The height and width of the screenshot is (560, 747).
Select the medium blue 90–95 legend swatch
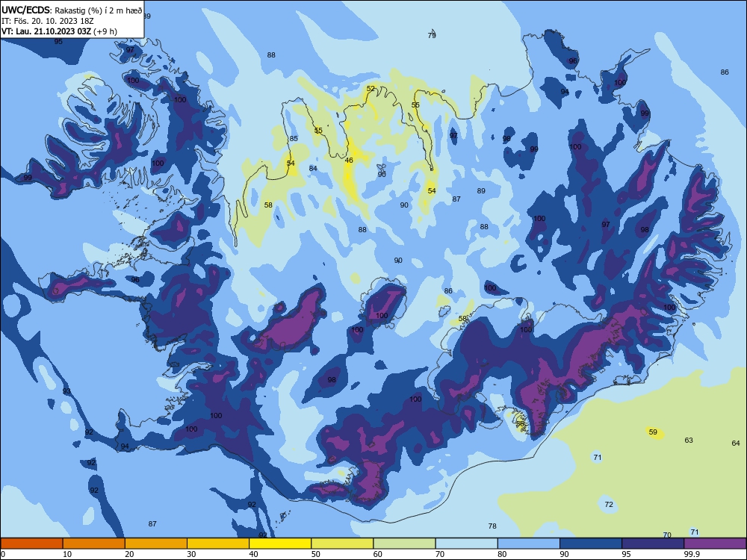pos(591,544)
